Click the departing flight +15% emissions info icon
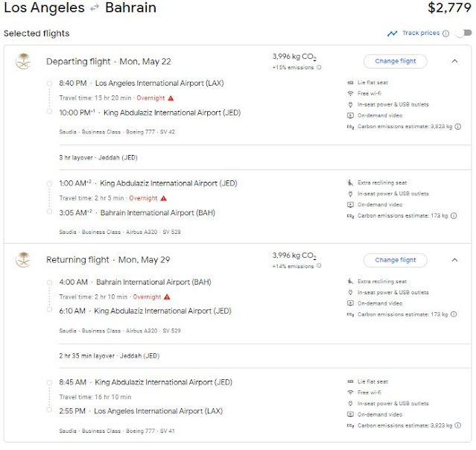 click(320, 67)
